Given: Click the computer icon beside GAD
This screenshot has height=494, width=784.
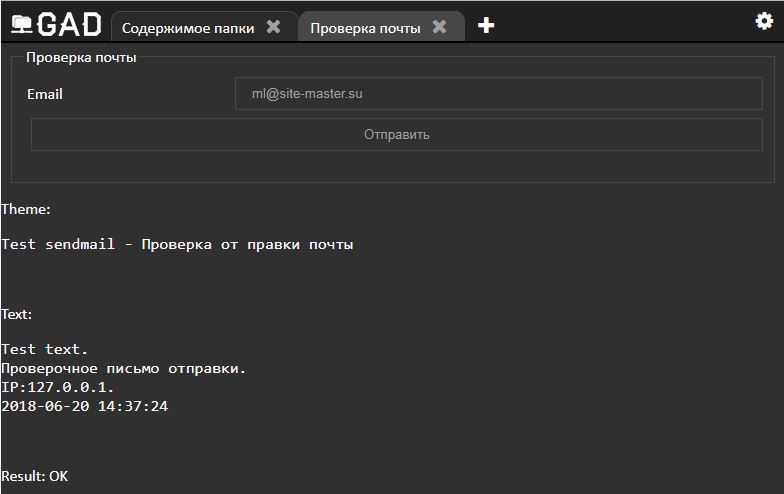Looking at the screenshot, I should [x=22, y=24].
